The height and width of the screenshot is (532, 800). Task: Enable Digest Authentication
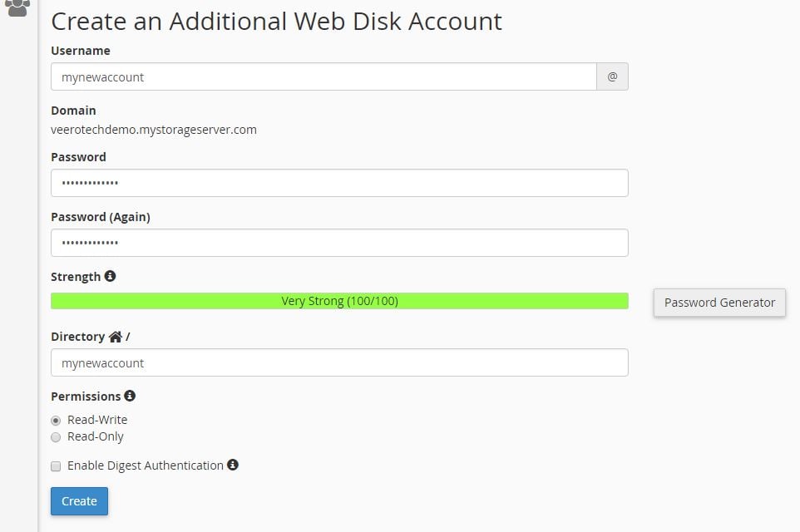click(56, 465)
